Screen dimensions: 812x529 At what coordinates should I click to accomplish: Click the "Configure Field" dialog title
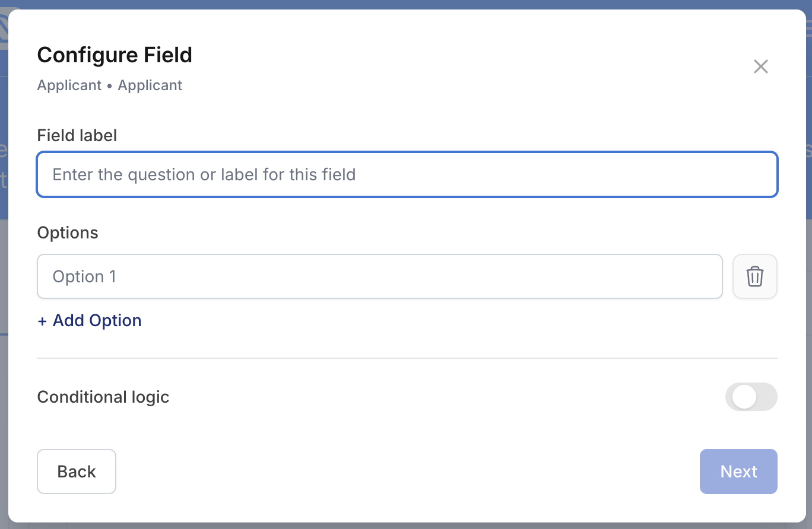point(115,55)
